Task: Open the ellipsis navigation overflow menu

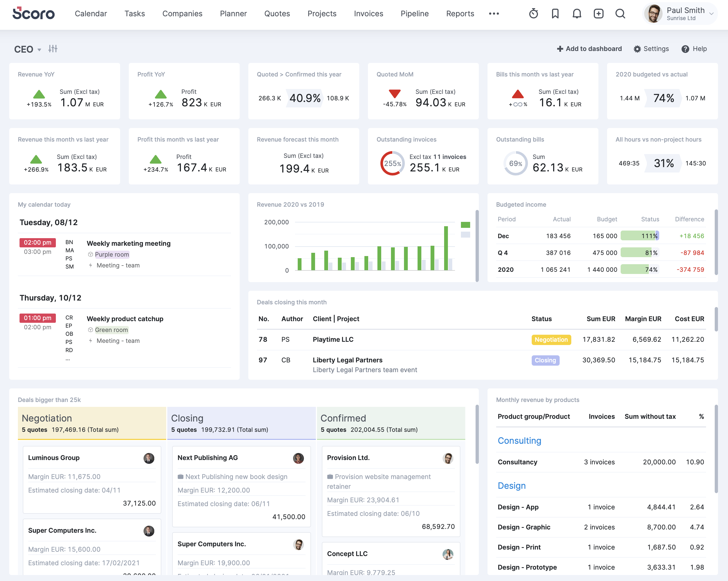Action: tap(494, 14)
